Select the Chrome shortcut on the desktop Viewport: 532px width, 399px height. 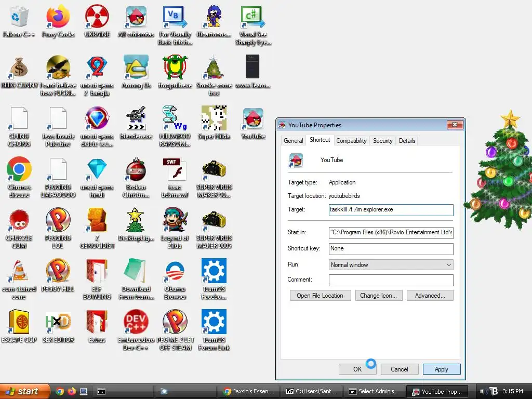click(19, 169)
